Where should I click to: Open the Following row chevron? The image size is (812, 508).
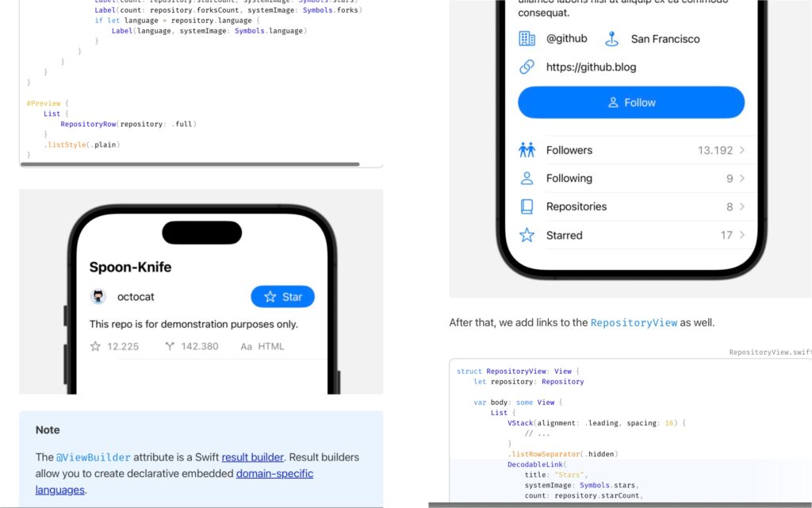click(742, 179)
